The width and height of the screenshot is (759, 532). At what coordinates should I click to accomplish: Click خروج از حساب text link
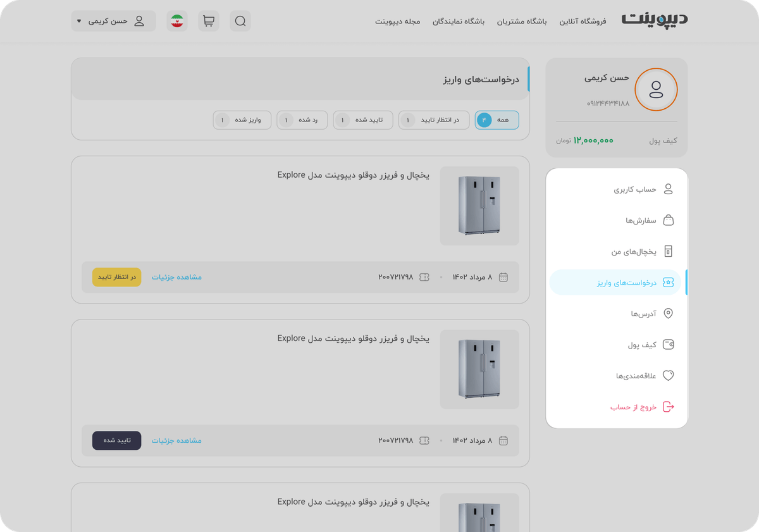pyautogui.click(x=633, y=407)
